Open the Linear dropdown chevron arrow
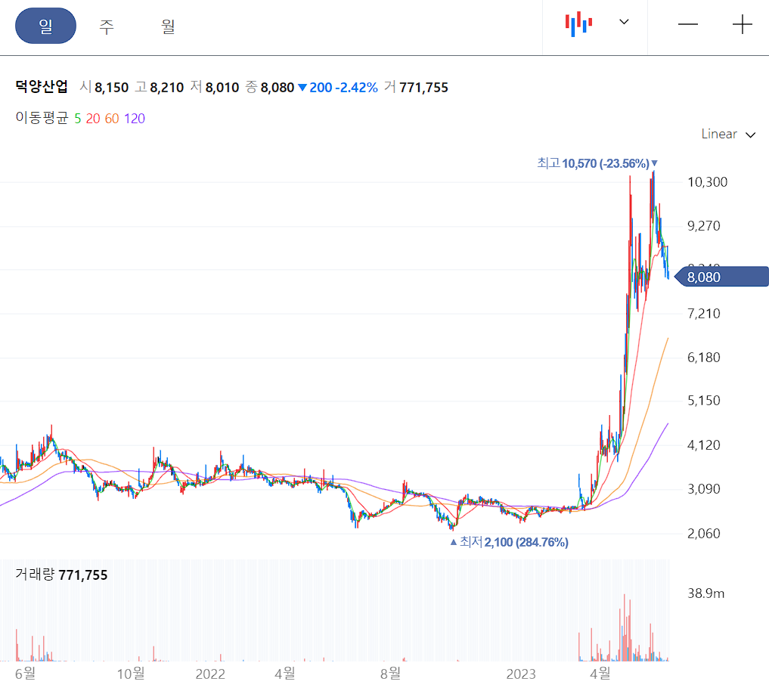 click(x=749, y=135)
